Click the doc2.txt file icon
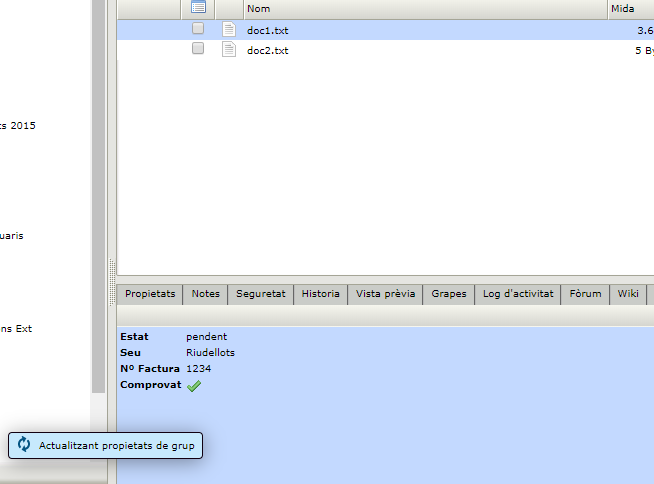 click(x=229, y=49)
